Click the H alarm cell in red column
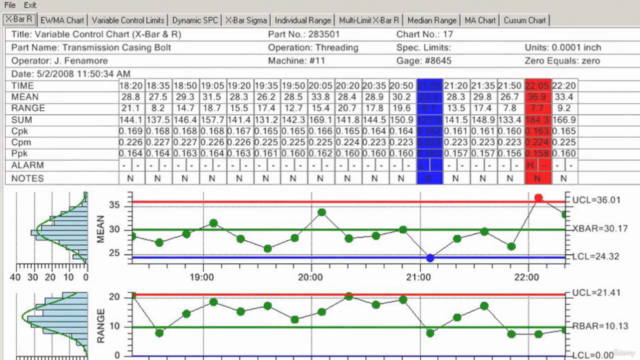The width and height of the screenshot is (640, 360). [x=531, y=165]
